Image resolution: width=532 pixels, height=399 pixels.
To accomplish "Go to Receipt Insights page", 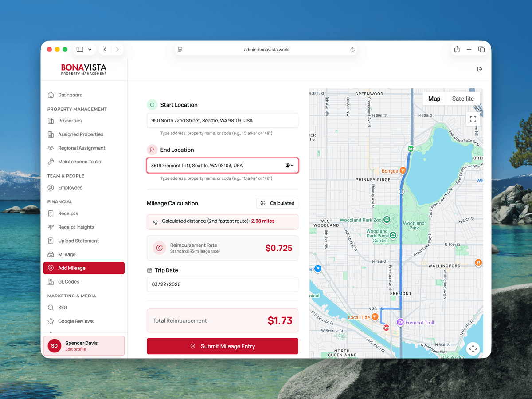I will tap(76, 227).
